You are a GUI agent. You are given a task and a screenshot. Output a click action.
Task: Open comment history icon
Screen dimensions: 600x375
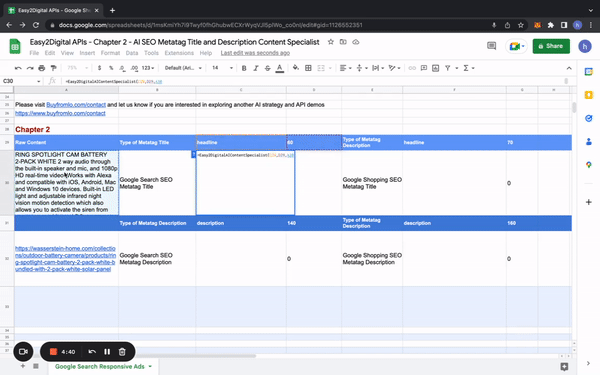(491, 46)
